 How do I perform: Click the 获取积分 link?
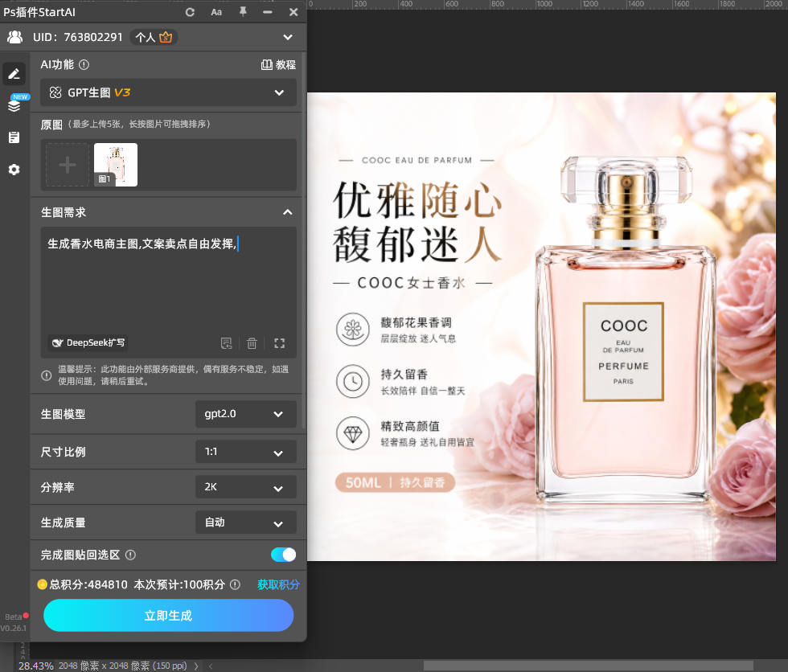pyautogui.click(x=278, y=584)
